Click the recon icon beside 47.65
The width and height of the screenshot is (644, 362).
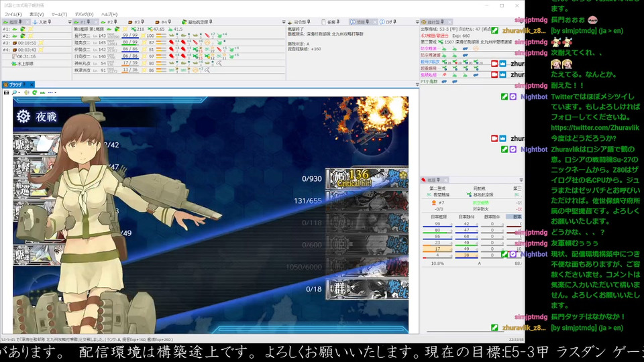pos(150,29)
